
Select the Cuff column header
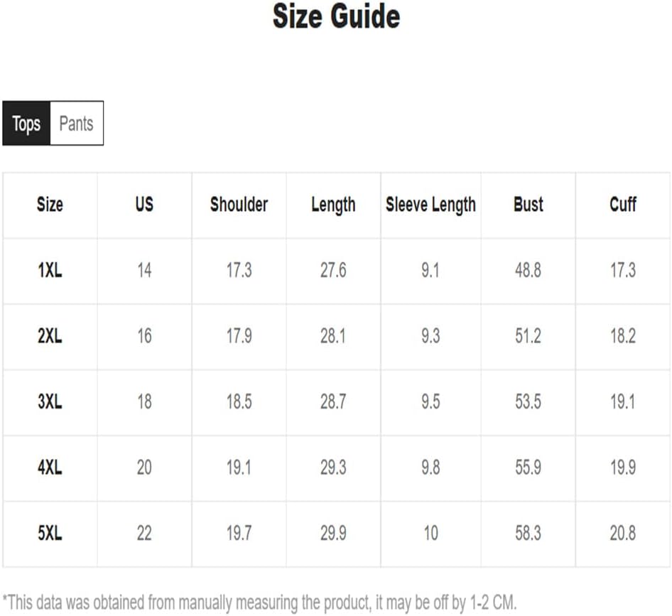pos(623,205)
